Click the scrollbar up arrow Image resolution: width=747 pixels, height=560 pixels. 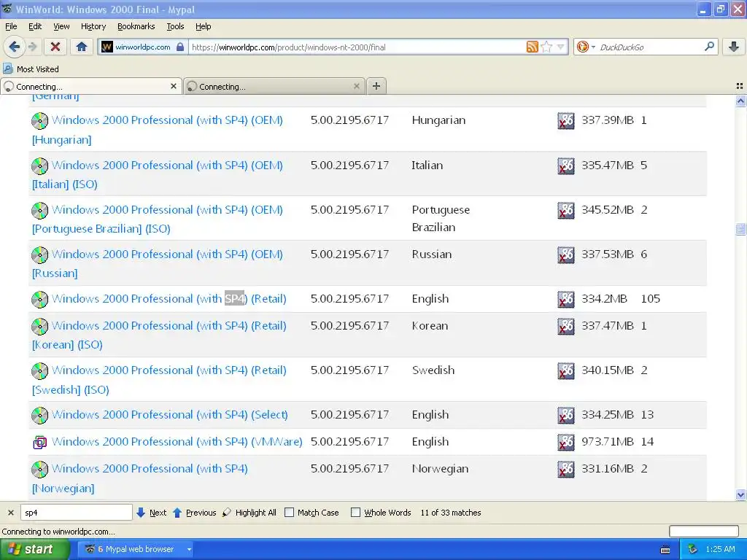tap(740, 101)
